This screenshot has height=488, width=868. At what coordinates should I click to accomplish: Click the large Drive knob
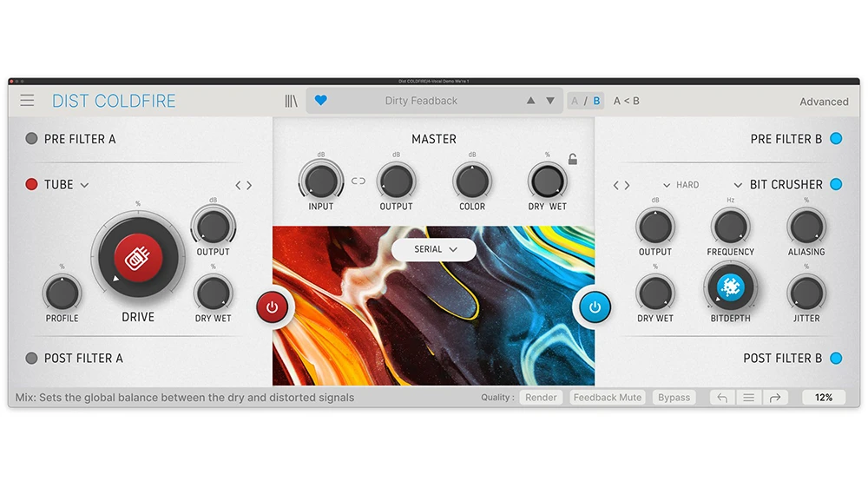(138, 258)
